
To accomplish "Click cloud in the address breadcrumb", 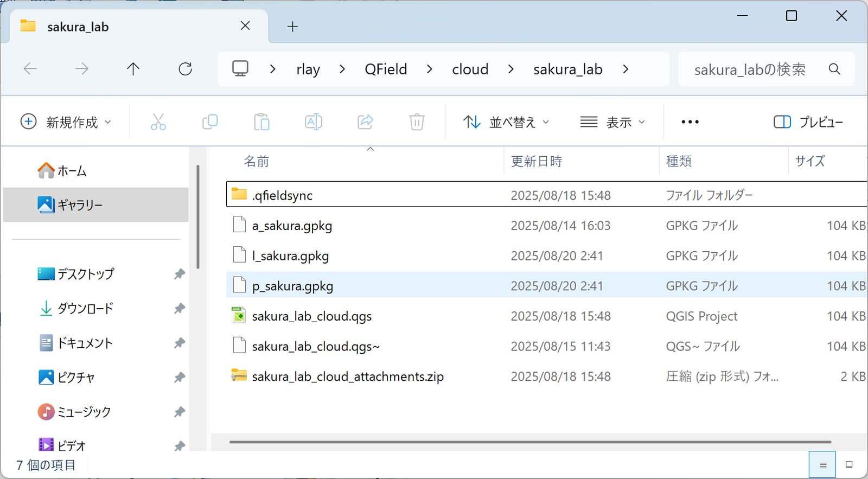I will tap(470, 69).
